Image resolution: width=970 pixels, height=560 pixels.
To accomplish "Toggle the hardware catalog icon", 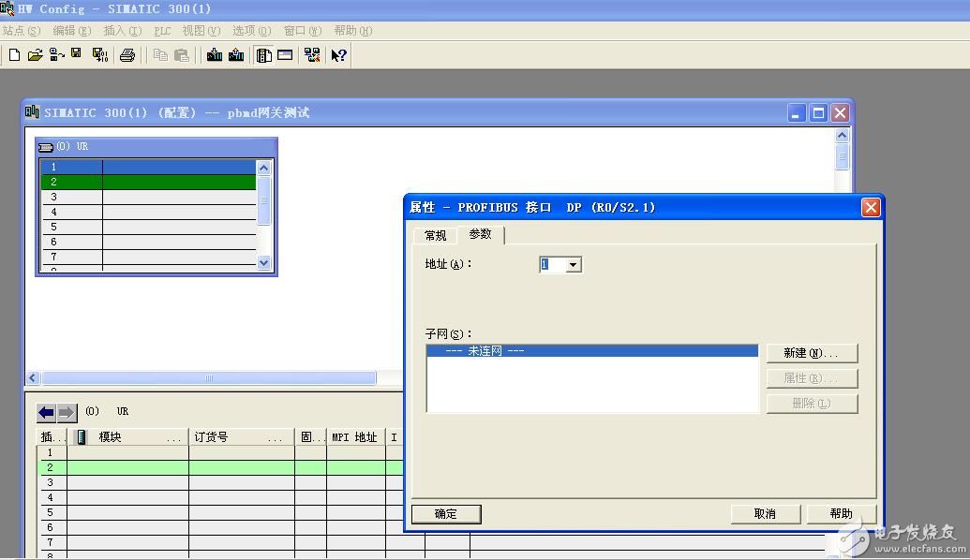I will pyautogui.click(x=263, y=55).
